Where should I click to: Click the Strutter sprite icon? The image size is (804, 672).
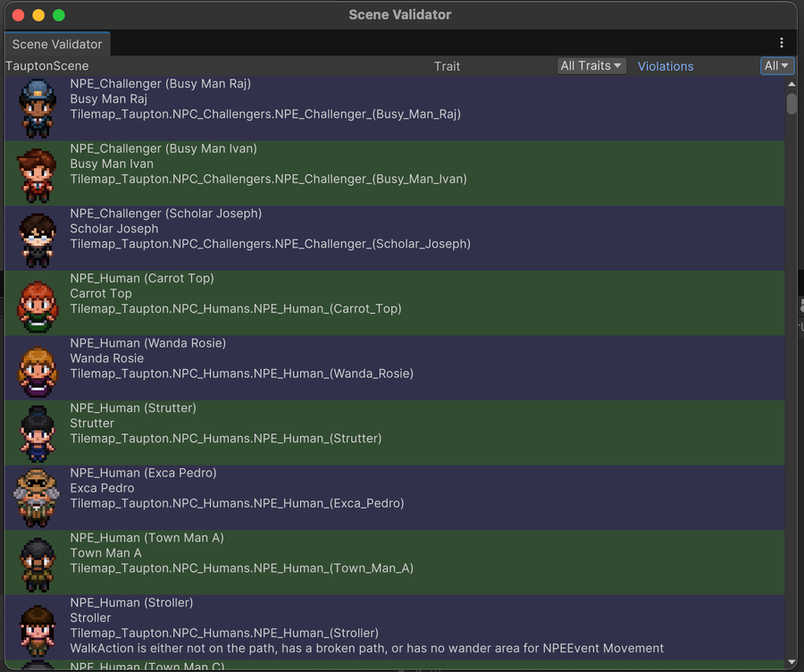pos(37,434)
